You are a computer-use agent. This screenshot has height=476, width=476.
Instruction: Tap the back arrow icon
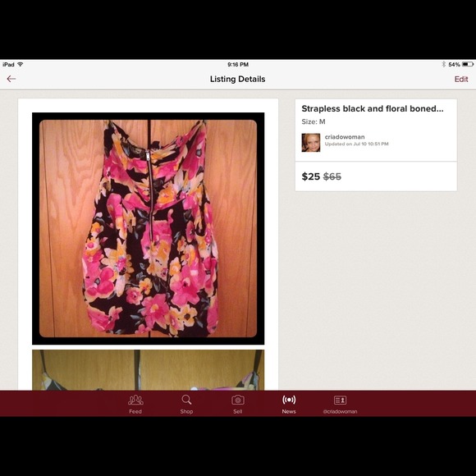pyautogui.click(x=11, y=79)
